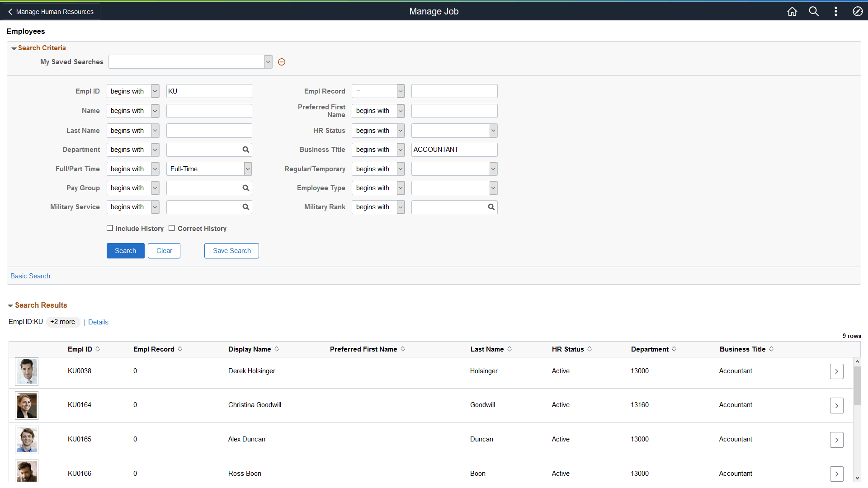Open the Military Service lookup magnifier

(245, 207)
